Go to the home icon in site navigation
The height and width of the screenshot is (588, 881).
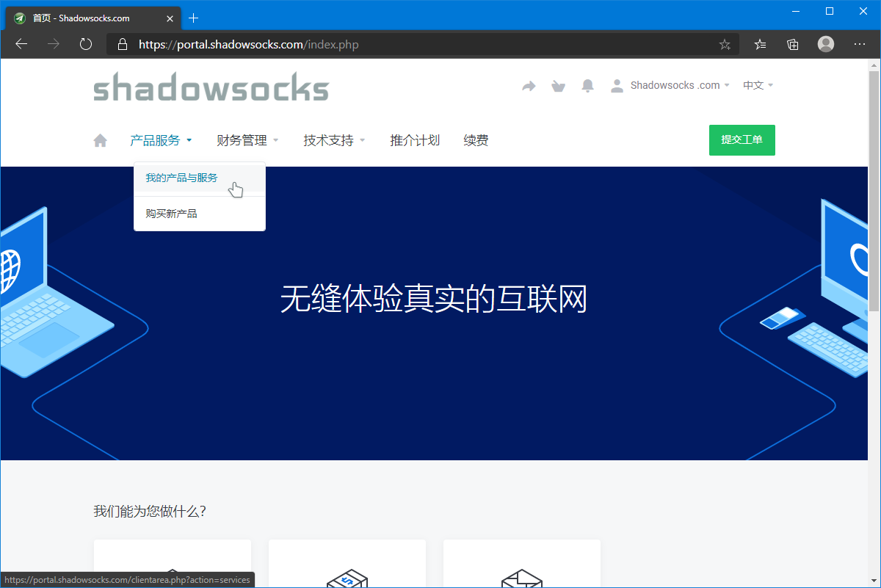(x=101, y=140)
